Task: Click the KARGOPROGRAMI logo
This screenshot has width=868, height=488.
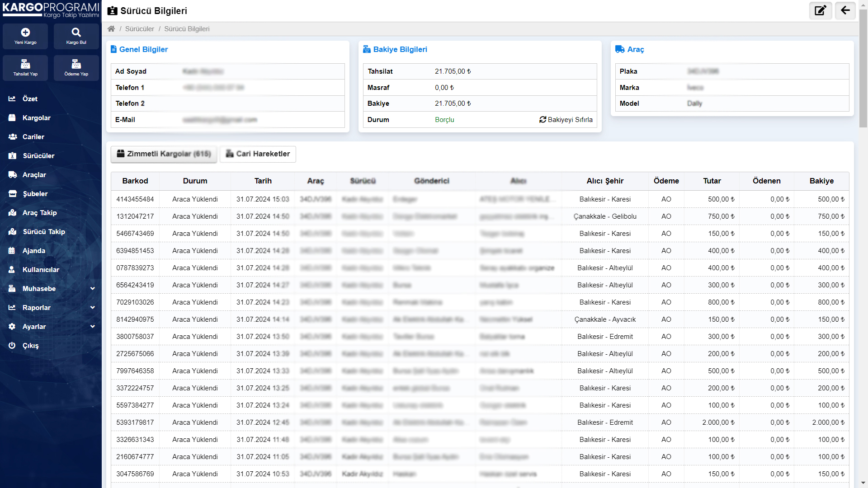Action: tap(51, 10)
